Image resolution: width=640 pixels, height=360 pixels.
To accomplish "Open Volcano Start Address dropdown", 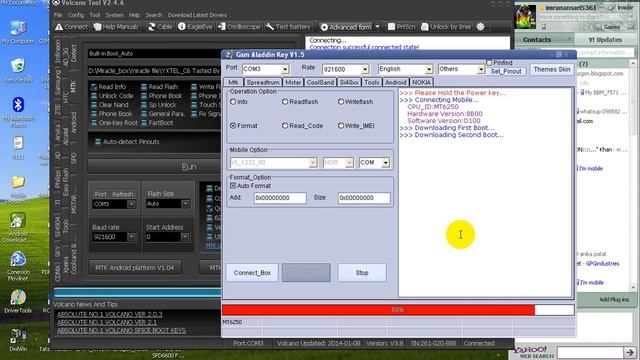I will click(x=185, y=237).
